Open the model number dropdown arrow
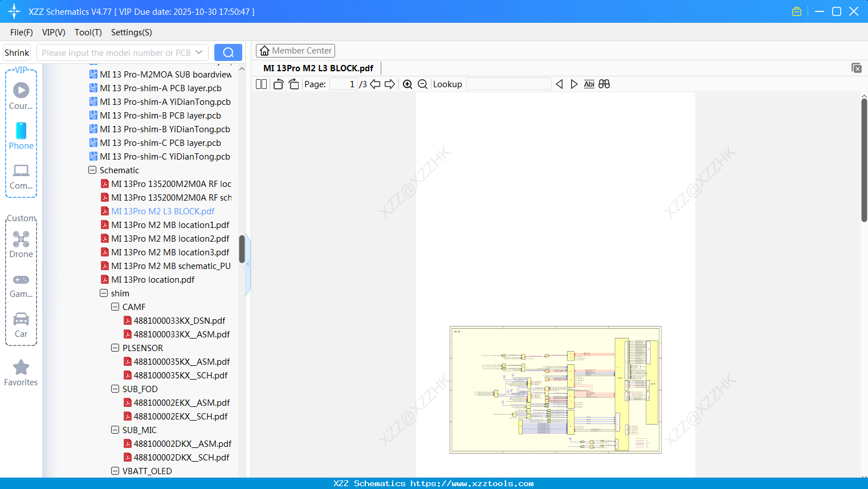868x489 pixels. coord(199,52)
